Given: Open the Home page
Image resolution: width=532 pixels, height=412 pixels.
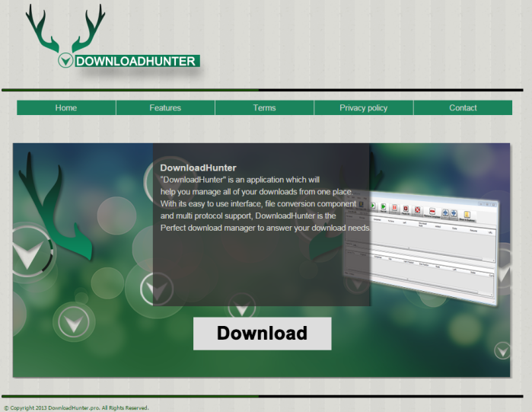Looking at the screenshot, I should (66, 108).
